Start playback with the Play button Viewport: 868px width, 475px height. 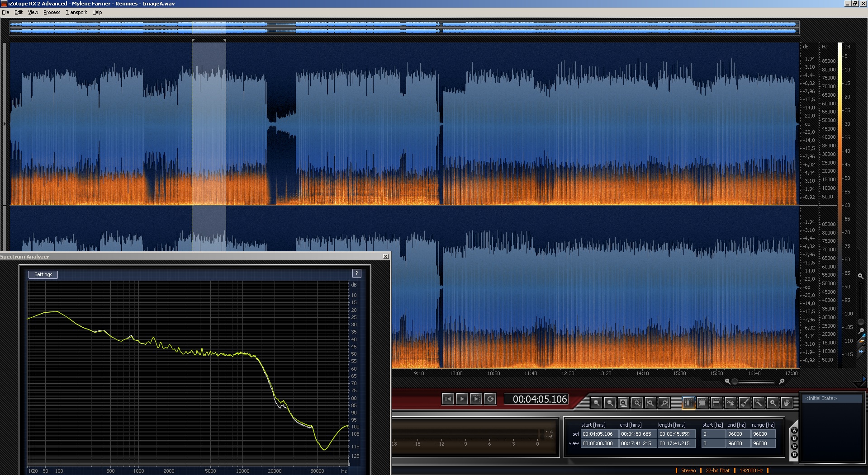click(x=462, y=399)
